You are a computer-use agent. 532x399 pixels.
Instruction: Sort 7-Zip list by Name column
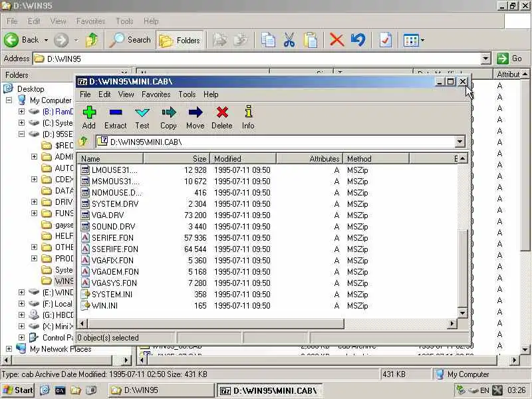[110, 158]
